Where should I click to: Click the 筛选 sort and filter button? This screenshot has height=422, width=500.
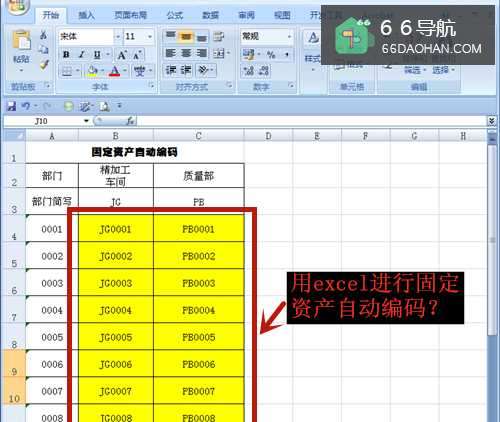pos(415,70)
